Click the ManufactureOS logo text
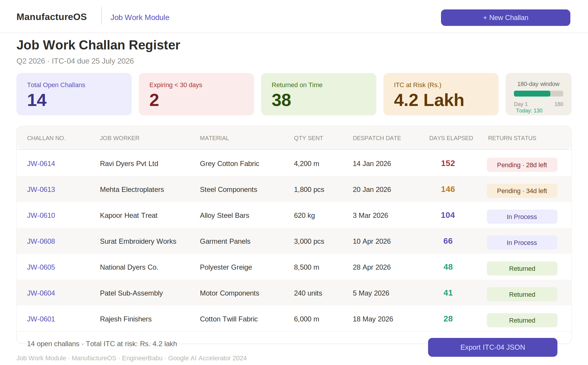Screen dimensions: 588x365 51,17
